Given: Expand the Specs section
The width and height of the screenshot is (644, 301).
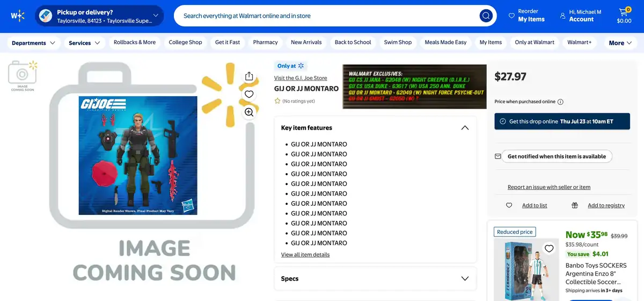Looking at the screenshot, I should pyautogui.click(x=465, y=278).
